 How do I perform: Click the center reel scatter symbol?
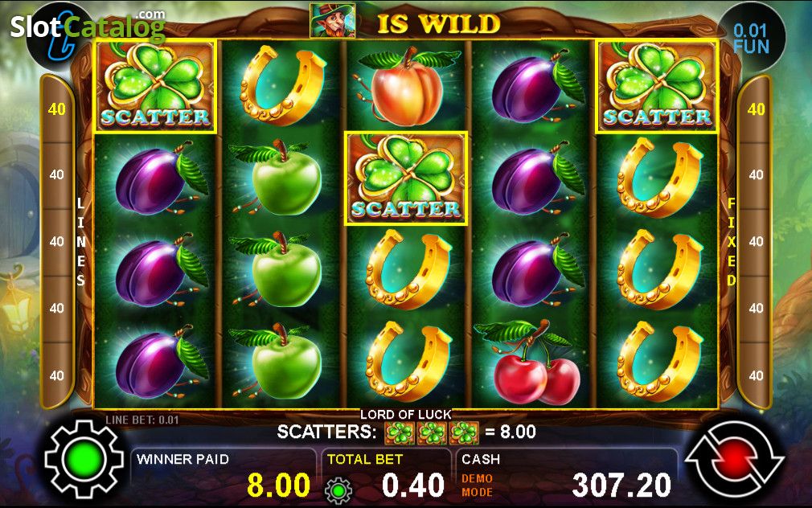tap(406, 178)
